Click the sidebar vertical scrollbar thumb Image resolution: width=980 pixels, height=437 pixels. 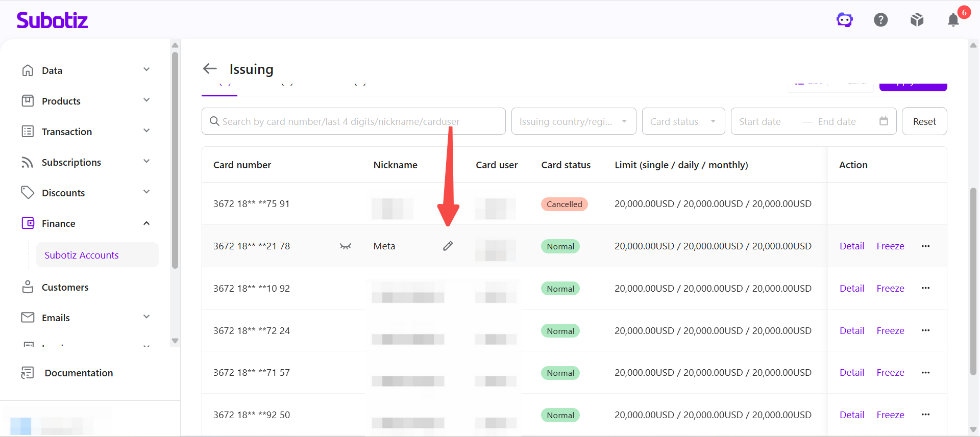tap(175, 160)
